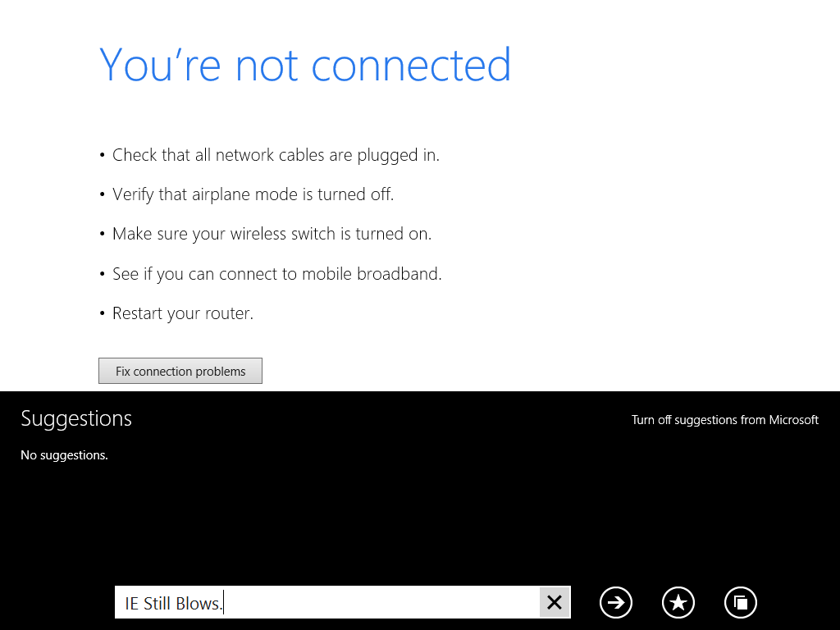This screenshot has height=630, width=840.
Task: Click the Suggestions panel heading
Action: (76, 418)
